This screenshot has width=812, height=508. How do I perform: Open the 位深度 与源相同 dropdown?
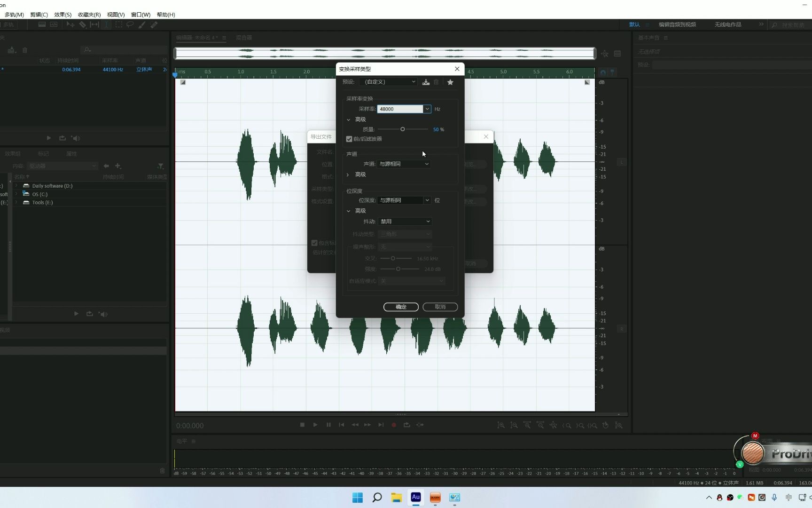click(x=404, y=200)
